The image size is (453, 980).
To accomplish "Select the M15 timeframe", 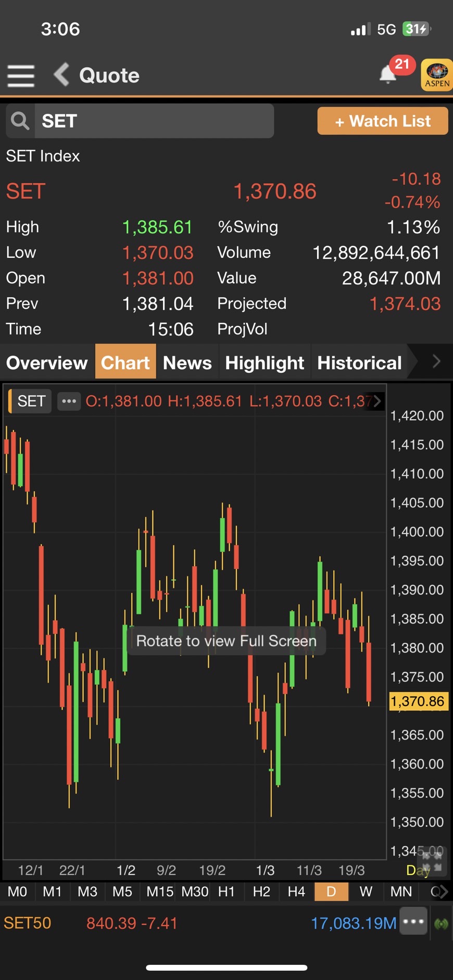I will tap(160, 891).
